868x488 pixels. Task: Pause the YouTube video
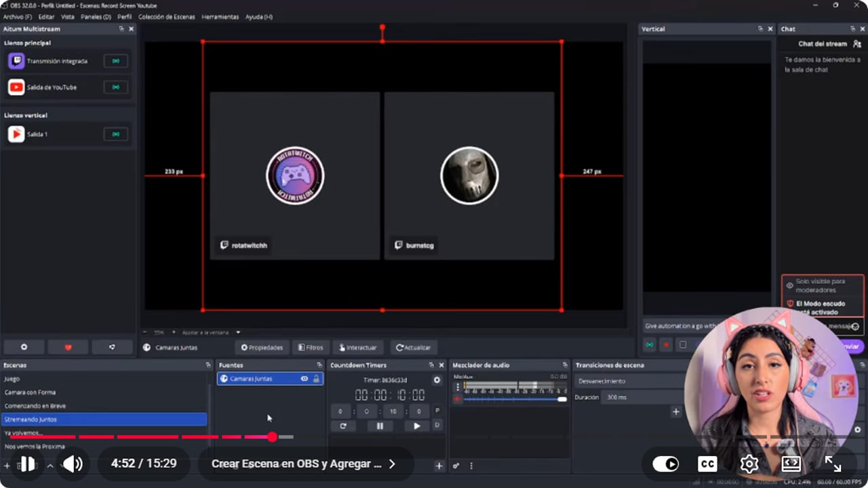point(27,464)
